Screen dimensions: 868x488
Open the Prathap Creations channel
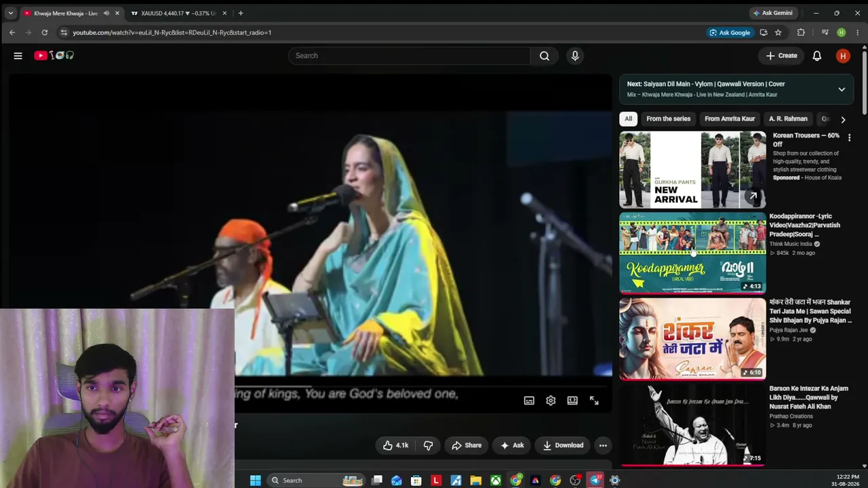point(791,416)
